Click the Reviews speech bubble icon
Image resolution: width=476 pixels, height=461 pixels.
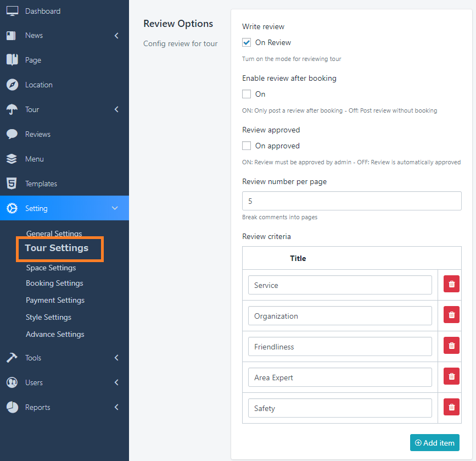click(x=12, y=134)
